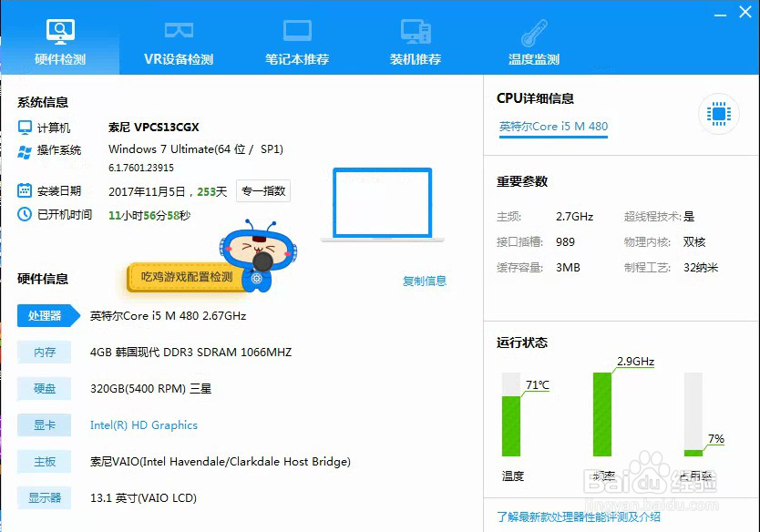
Task: Select the 处理器 processor category
Action: pyautogui.click(x=48, y=315)
